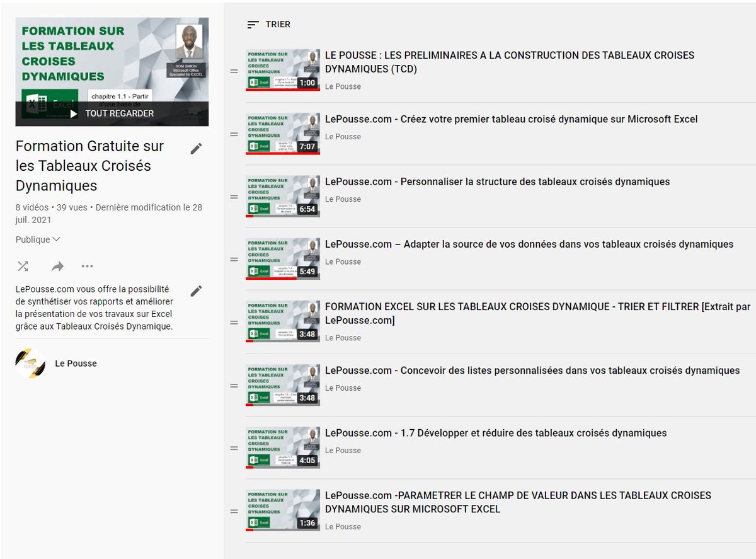Click the TOUT REGARDER play button
The width and height of the screenshot is (756, 559).
(x=112, y=113)
